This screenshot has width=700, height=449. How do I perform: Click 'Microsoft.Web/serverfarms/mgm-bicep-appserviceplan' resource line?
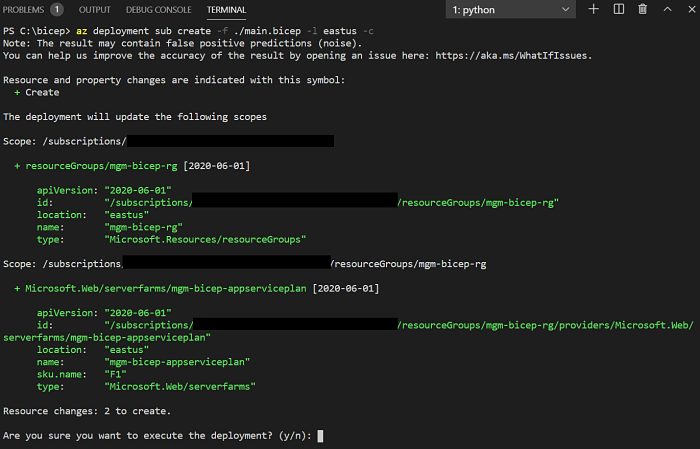pos(166,289)
